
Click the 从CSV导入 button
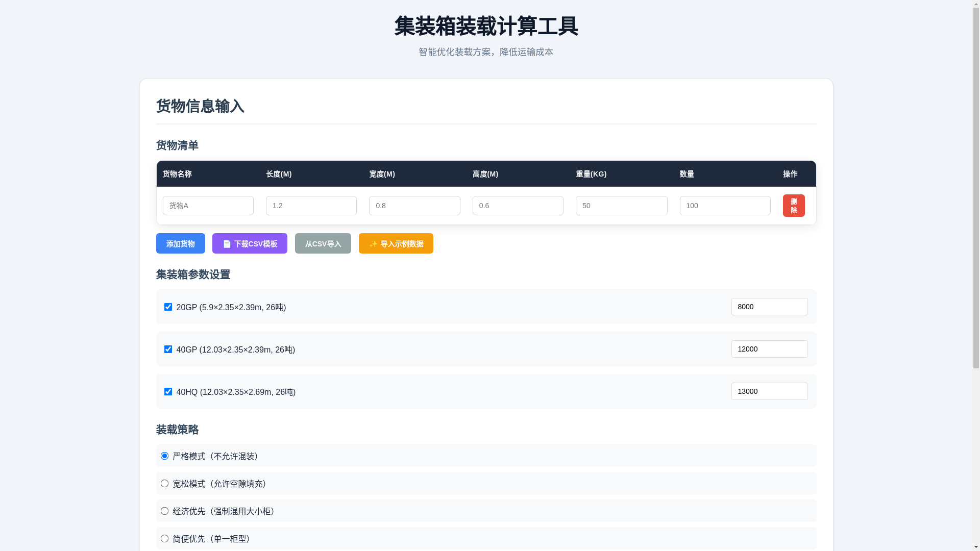[x=323, y=243]
